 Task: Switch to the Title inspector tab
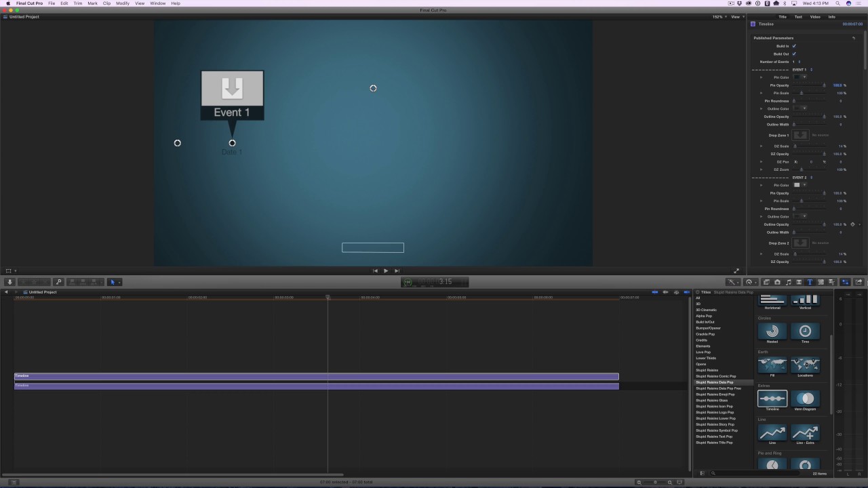coord(783,17)
